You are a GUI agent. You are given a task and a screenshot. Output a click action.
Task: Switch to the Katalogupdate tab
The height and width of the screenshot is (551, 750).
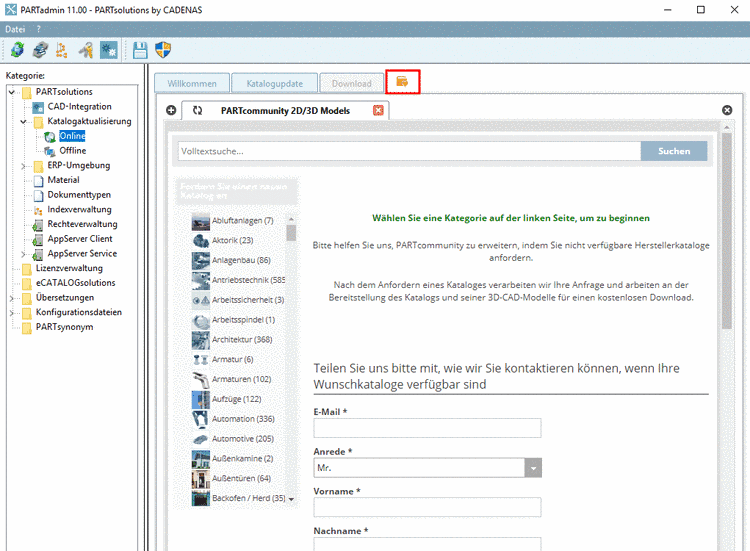[x=275, y=83]
